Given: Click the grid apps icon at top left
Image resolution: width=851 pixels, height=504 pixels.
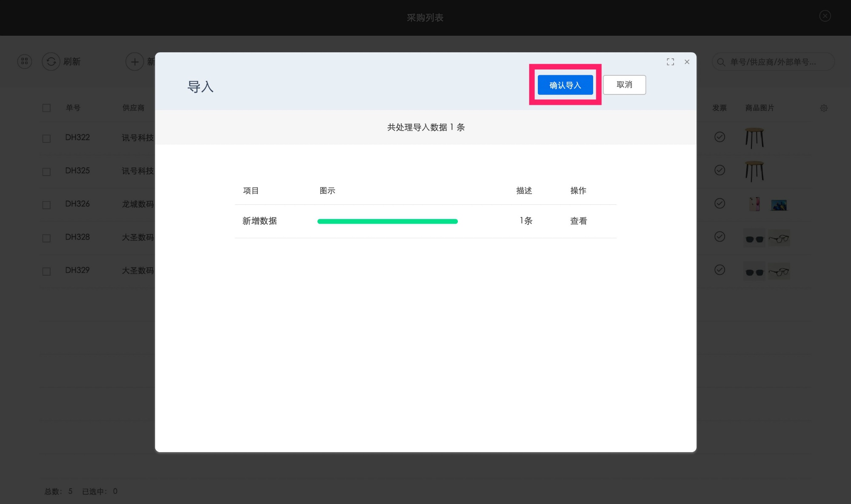Looking at the screenshot, I should pyautogui.click(x=25, y=62).
